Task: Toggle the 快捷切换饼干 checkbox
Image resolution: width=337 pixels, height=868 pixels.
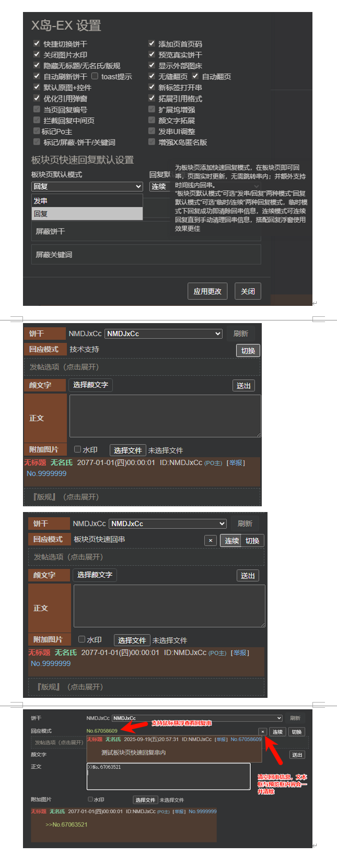Action: point(37,44)
